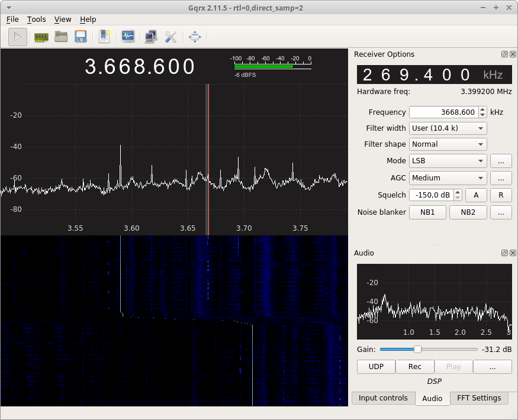Screen dimensions: 518x420
Task: Click the -6 dBFS signal level meter
Action: (271, 66)
